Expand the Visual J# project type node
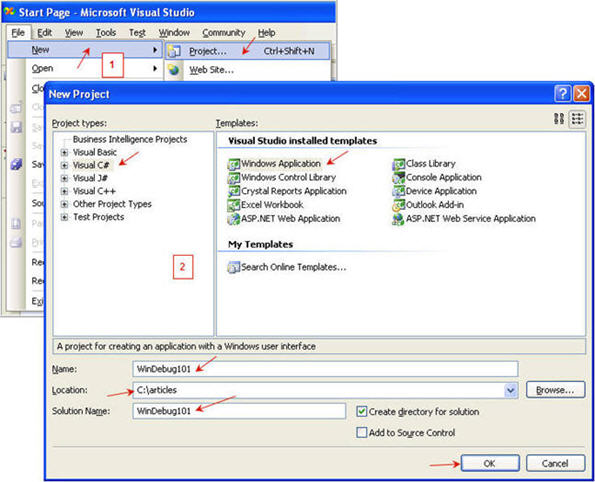This screenshot has width=595, height=482. [x=65, y=178]
